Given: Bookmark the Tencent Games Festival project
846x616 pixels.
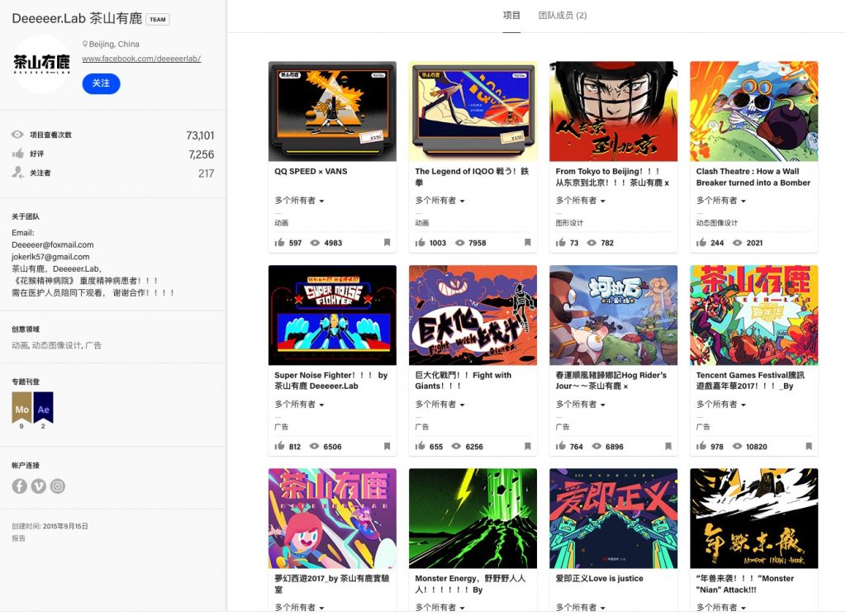Looking at the screenshot, I should click(809, 446).
